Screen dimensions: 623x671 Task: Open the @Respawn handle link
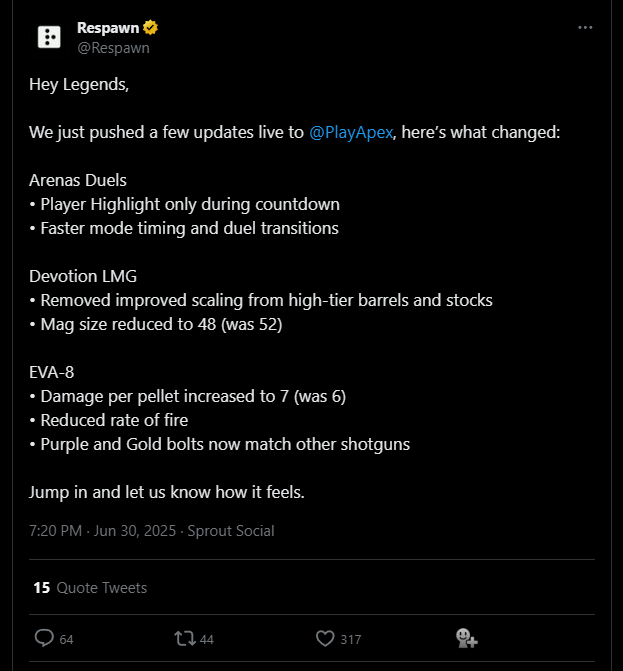tap(113, 48)
